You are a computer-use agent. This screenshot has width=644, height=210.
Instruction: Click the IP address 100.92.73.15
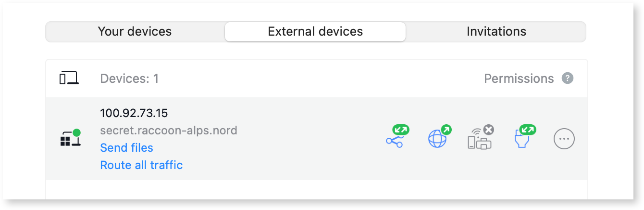(x=134, y=113)
